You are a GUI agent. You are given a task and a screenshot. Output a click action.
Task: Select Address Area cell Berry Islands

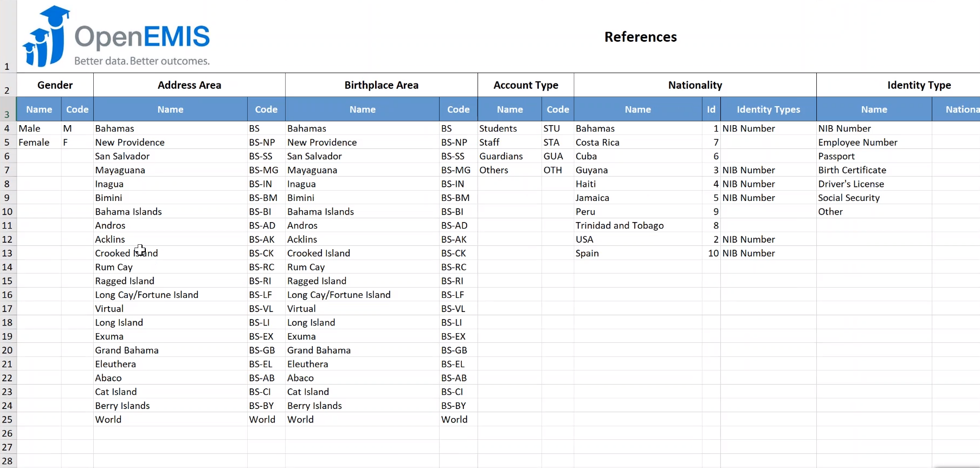click(x=170, y=406)
